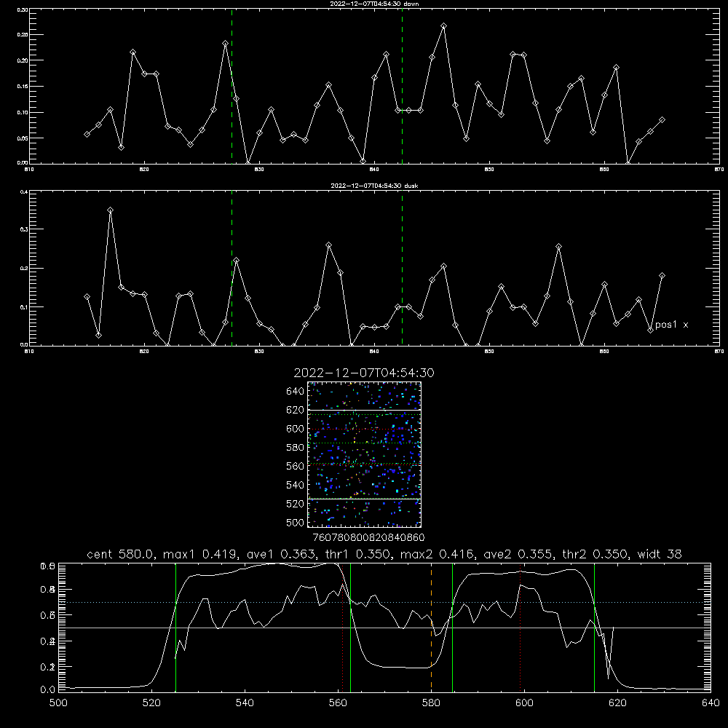This screenshot has width=728, height=728.
Task: Click 'thr2 0.350' in the stats line
Action: 596,554
